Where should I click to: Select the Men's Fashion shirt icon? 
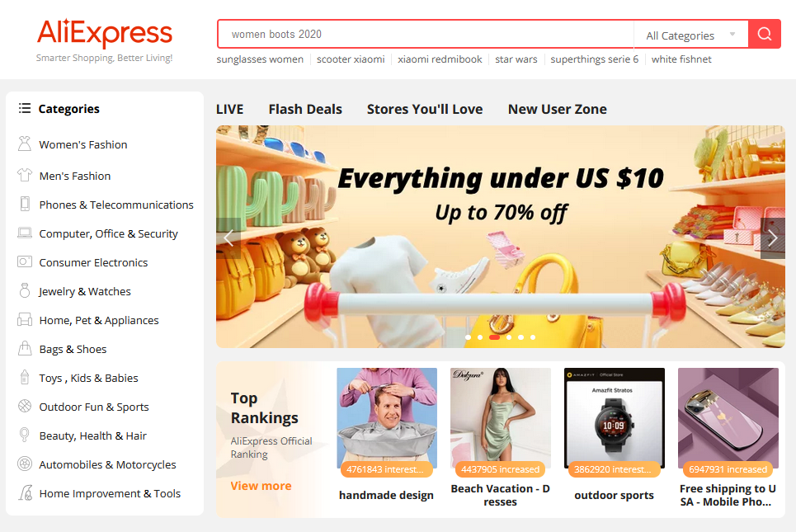pos(25,175)
